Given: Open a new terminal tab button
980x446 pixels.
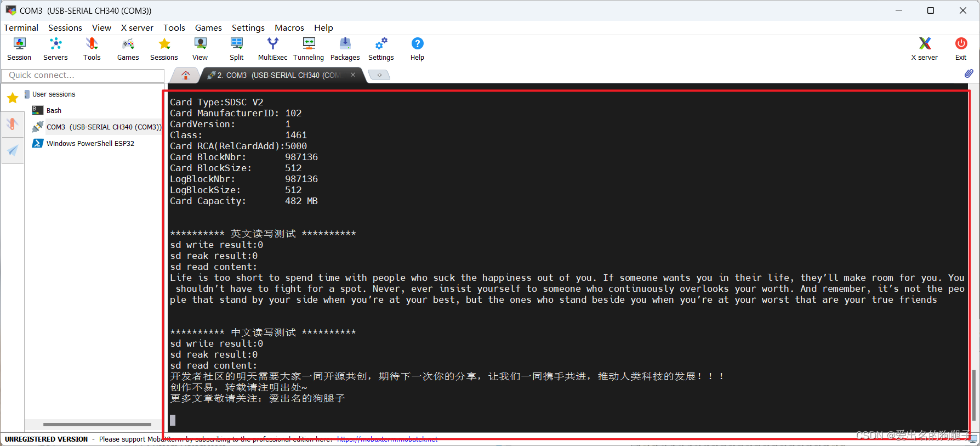Looking at the screenshot, I should tap(379, 75).
